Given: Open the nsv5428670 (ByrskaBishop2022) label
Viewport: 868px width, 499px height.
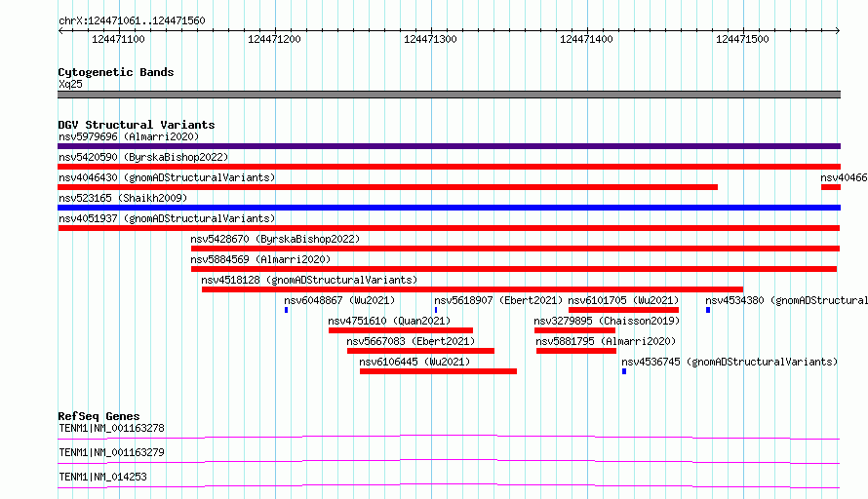Looking at the screenshot, I should (x=275, y=239).
